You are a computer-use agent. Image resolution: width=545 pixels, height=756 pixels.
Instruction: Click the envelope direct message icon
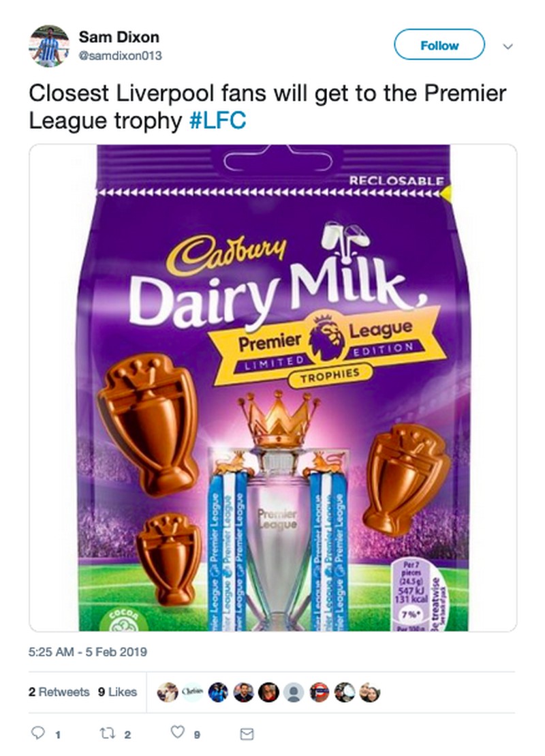click(x=247, y=734)
